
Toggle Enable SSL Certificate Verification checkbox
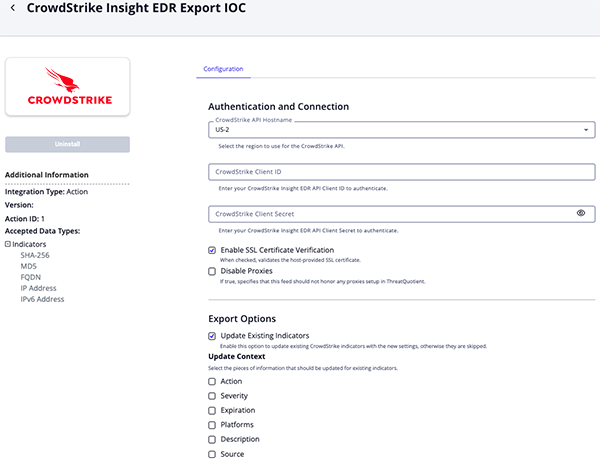pos(212,250)
